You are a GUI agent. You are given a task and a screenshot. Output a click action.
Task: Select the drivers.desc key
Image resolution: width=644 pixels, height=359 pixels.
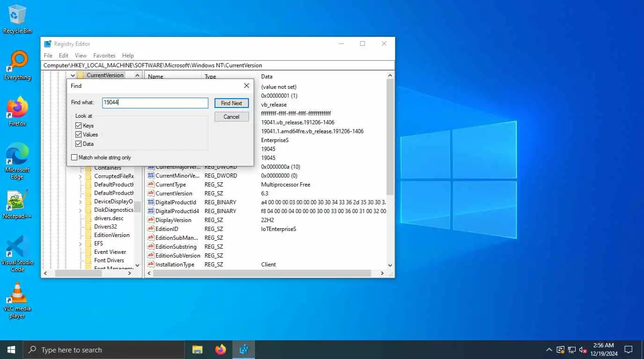tap(109, 218)
